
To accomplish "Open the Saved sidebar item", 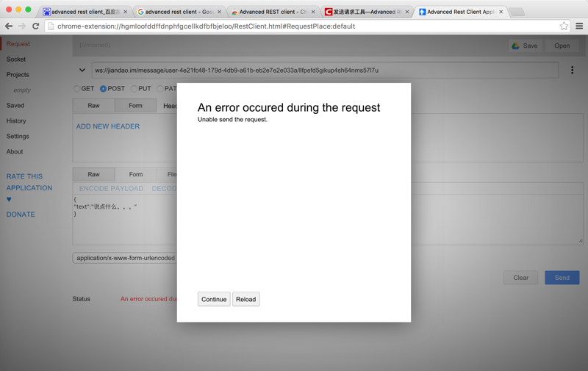I will click(15, 105).
